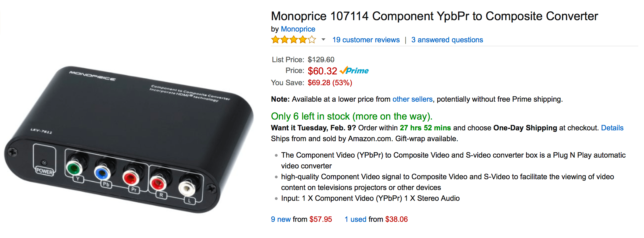This screenshot has width=644, height=238.
Task: Click the $60.32 price
Action: tap(322, 71)
